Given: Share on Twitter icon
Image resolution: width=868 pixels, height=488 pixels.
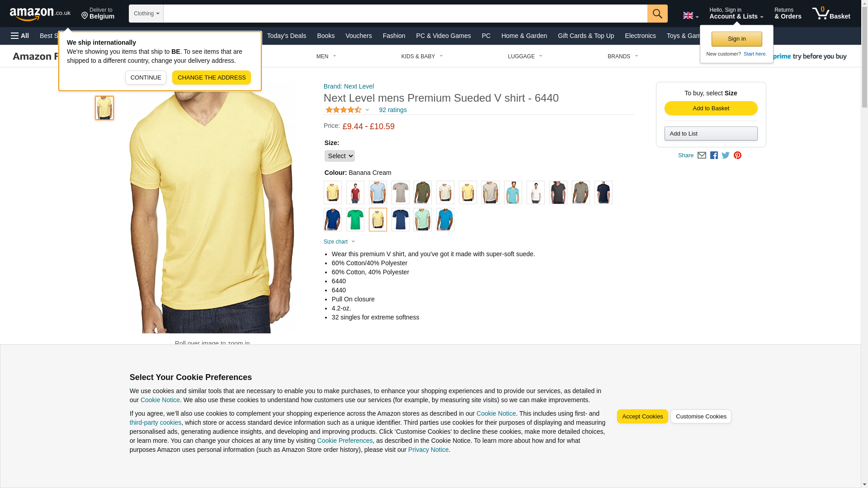Looking at the screenshot, I should [x=726, y=155].
